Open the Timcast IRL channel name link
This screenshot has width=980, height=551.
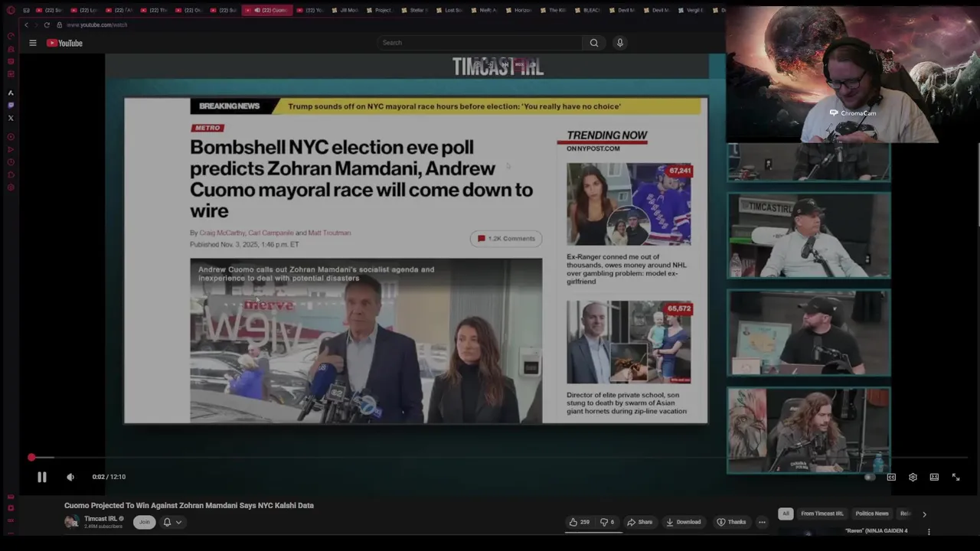click(x=100, y=519)
